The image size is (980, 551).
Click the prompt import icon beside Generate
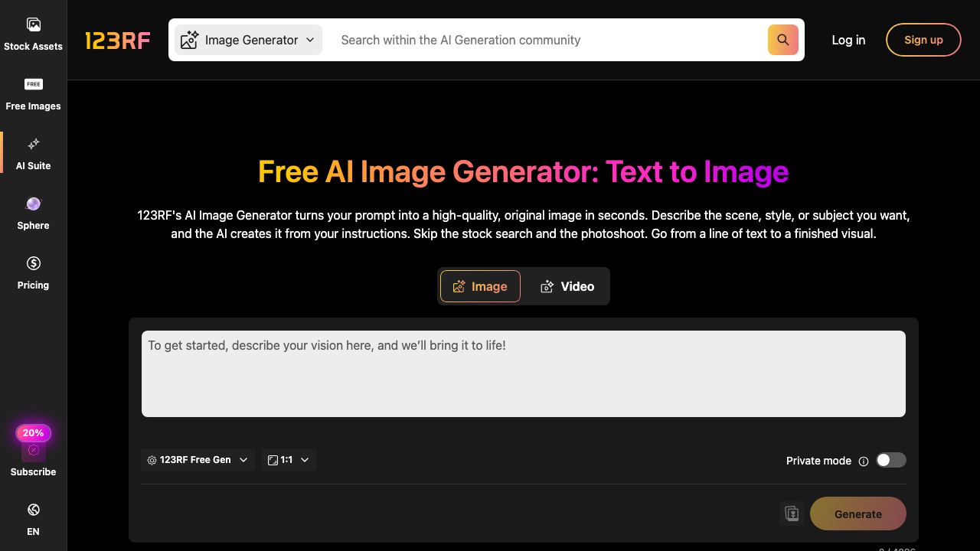(792, 514)
